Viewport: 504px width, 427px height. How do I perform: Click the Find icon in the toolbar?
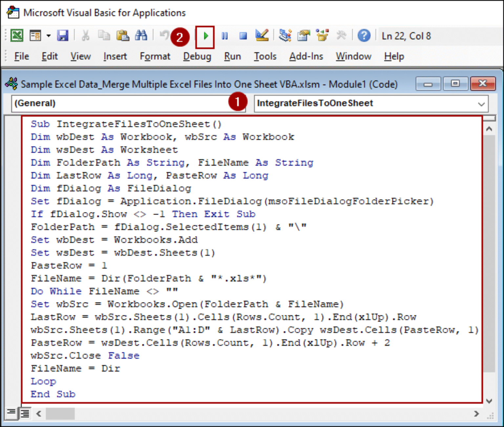[141, 35]
